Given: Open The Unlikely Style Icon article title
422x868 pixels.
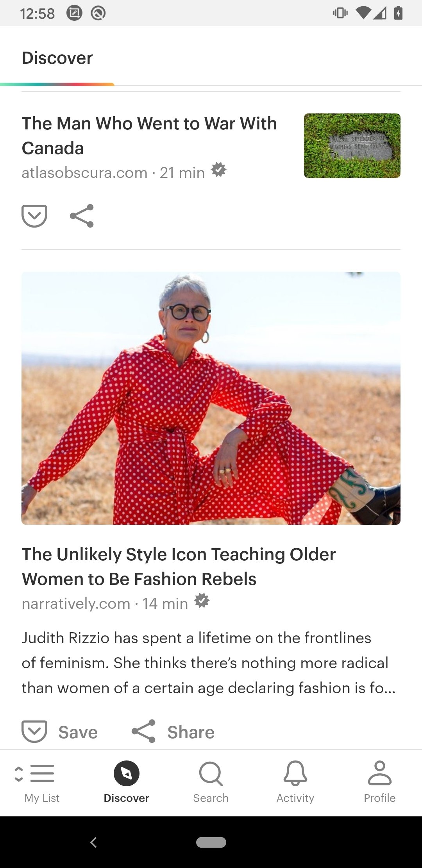Looking at the screenshot, I should [x=179, y=567].
